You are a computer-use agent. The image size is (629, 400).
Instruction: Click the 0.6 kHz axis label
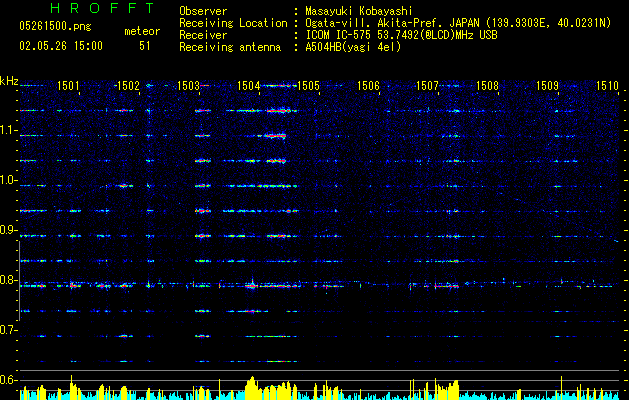point(9,380)
